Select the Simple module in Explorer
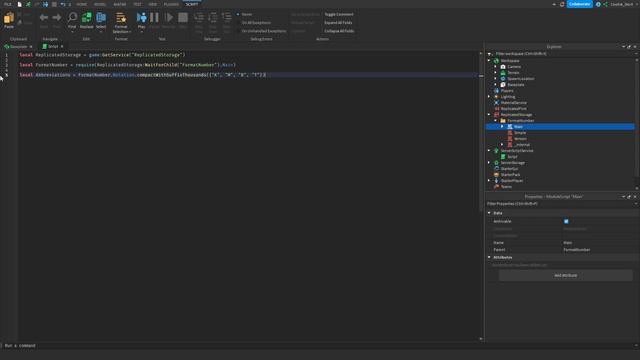This screenshot has height=360, width=640. pyautogui.click(x=520, y=133)
